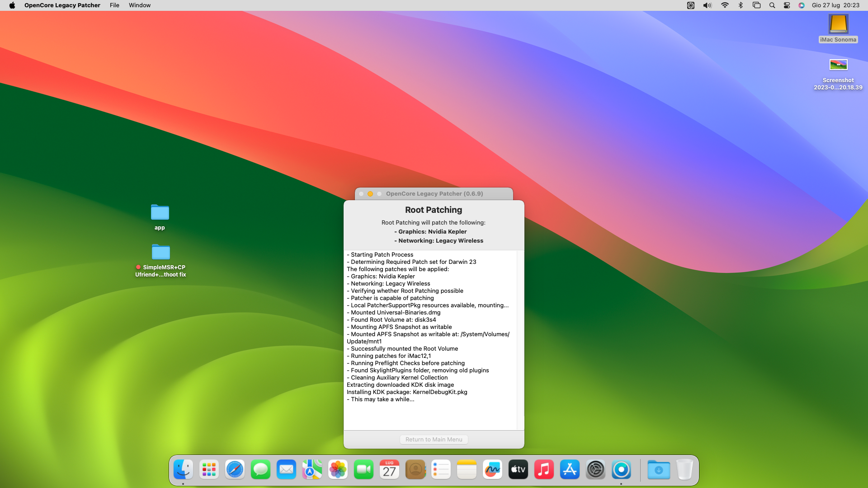The height and width of the screenshot is (488, 868).
Task: Click Return to Main Menu button
Action: (434, 439)
